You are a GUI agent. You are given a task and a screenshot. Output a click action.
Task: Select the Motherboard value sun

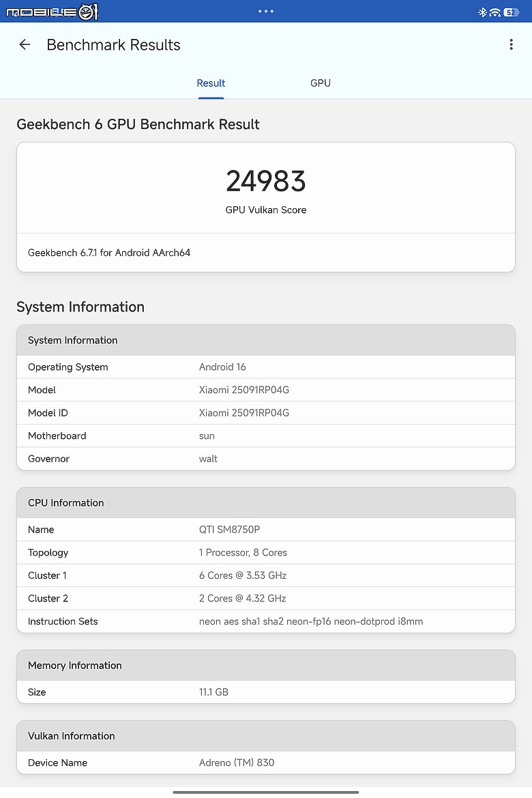point(207,436)
